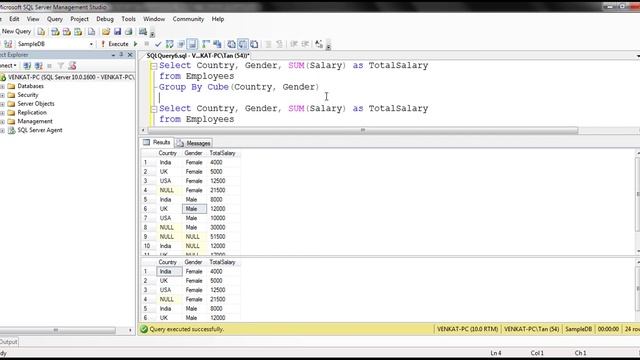The image size is (640, 360).
Task: Open the SampleDB database dropdown
Action: (x=91, y=44)
